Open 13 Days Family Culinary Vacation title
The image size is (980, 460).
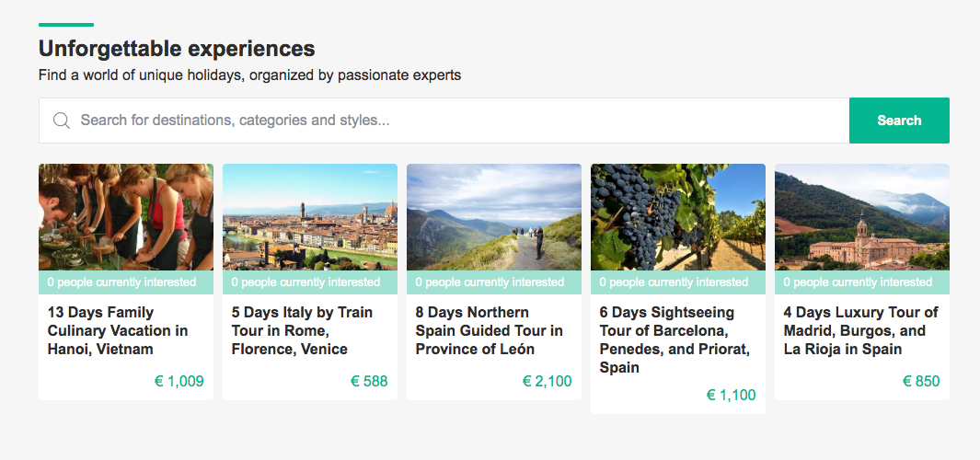(118, 330)
